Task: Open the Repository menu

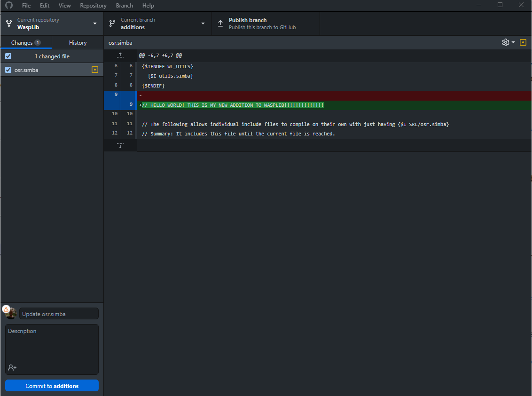Action: [x=94, y=6]
